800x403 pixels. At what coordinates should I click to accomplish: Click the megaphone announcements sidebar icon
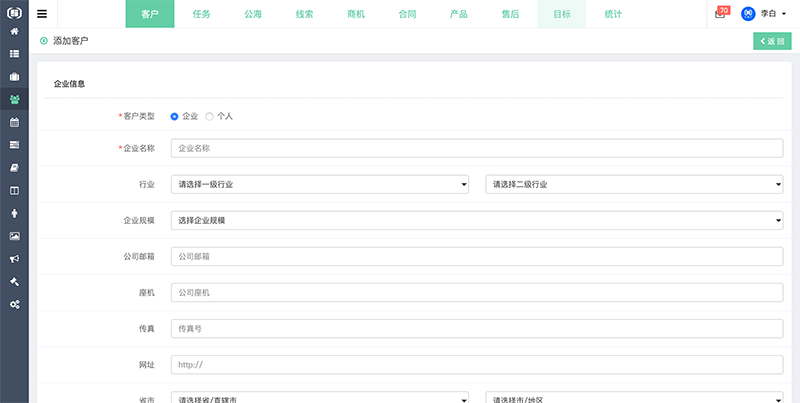click(14, 258)
